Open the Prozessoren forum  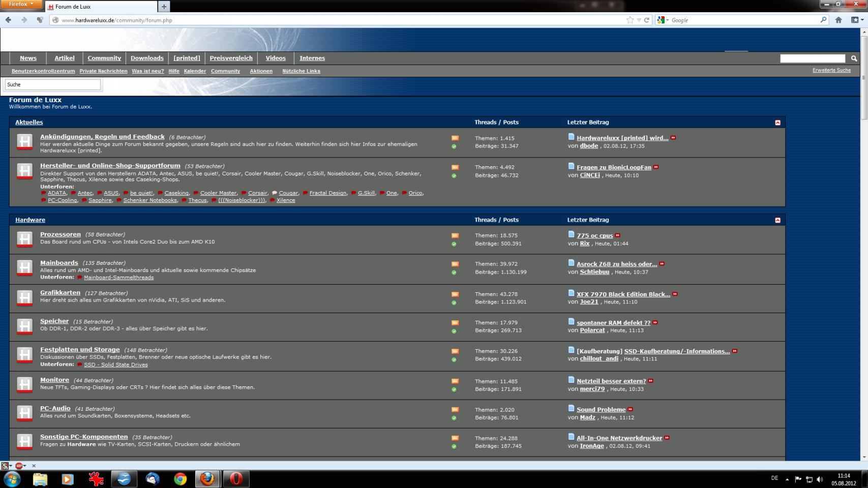(x=61, y=234)
